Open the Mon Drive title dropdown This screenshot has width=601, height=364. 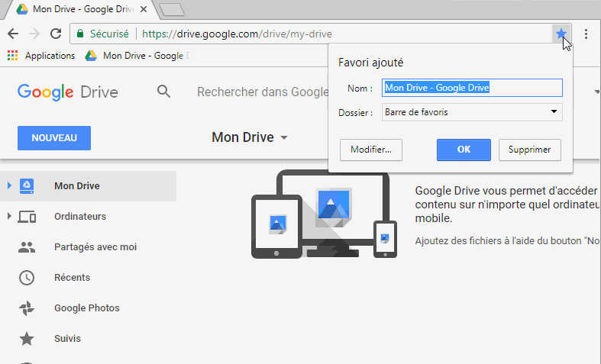click(250, 137)
